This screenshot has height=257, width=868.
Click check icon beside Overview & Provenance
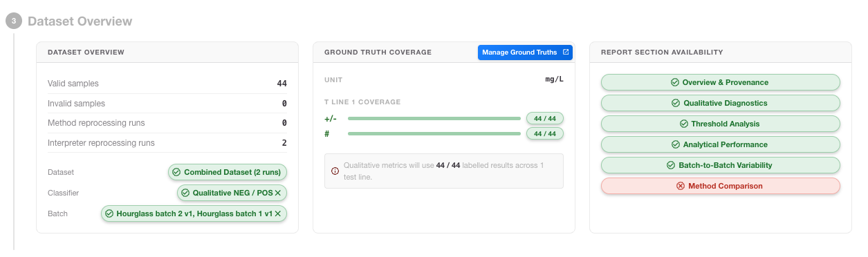(x=675, y=82)
